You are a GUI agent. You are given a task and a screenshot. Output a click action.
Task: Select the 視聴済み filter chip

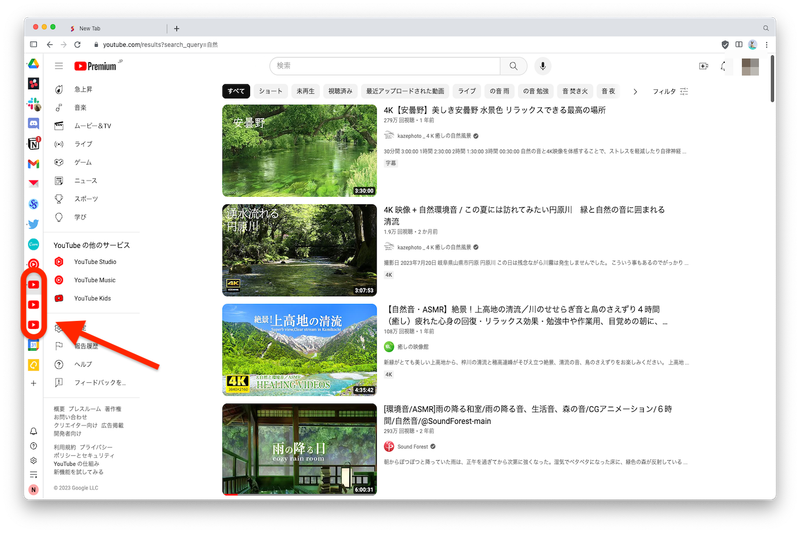[x=340, y=91]
